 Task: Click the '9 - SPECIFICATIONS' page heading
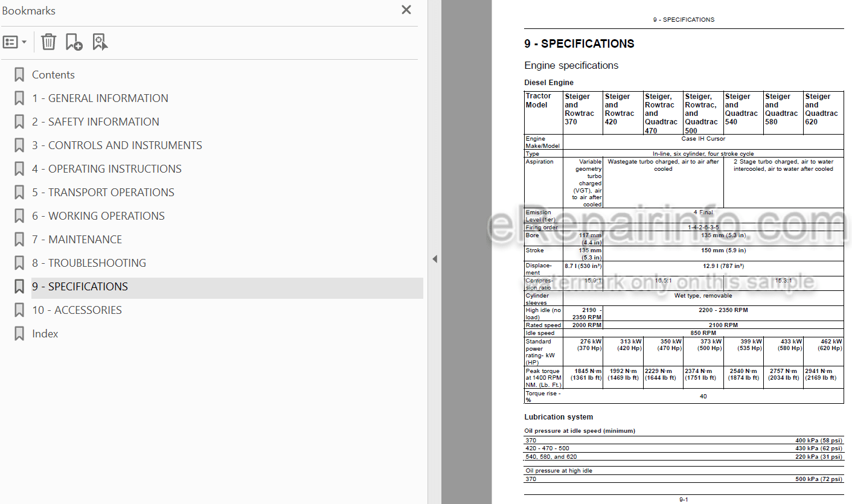579,43
